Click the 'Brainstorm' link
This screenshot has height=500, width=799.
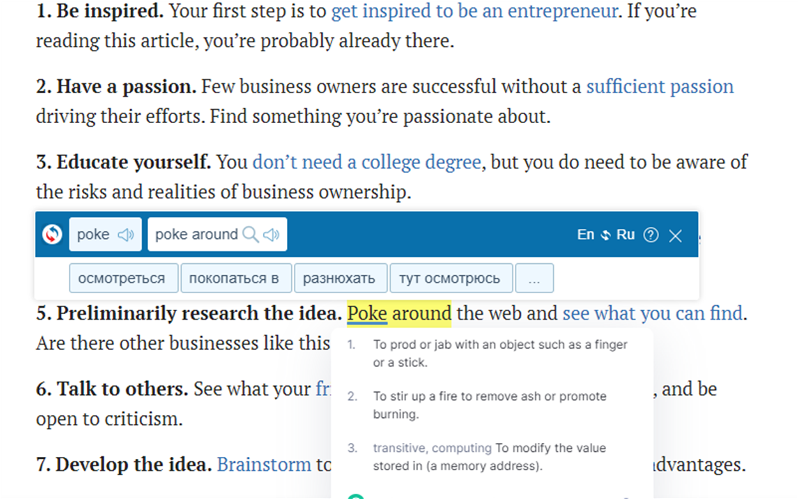[265, 465]
